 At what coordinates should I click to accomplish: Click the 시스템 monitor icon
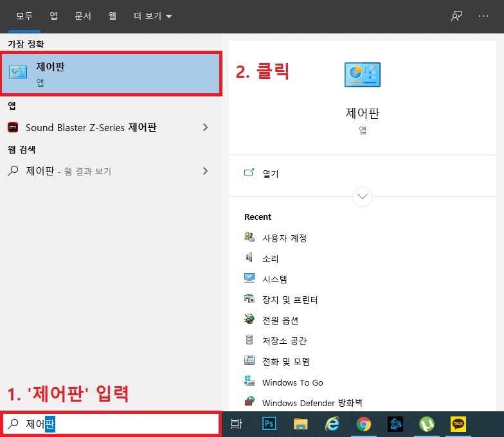pos(249,278)
